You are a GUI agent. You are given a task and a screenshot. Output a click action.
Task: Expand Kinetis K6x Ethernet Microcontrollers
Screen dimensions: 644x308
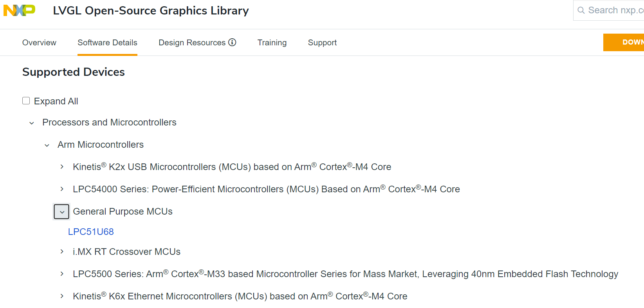[x=62, y=296]
